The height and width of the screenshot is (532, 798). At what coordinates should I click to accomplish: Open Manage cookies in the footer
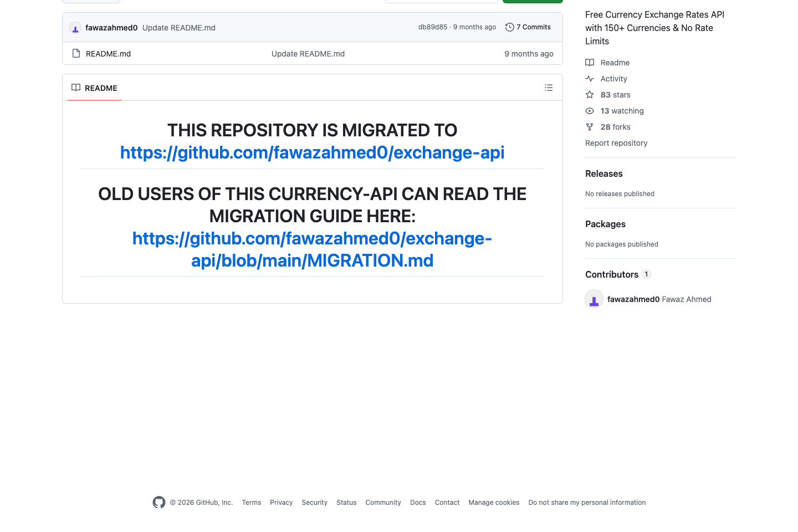tap(493, 502)
